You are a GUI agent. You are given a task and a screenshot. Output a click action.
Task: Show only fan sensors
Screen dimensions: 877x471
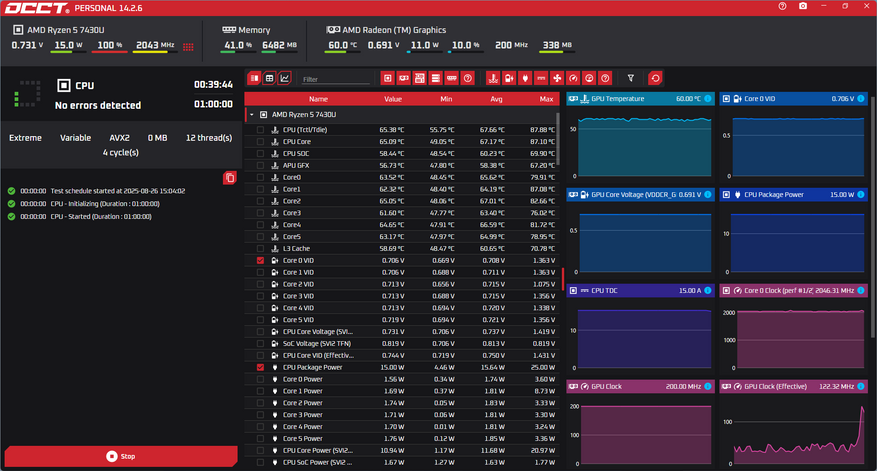coord(557,78)
